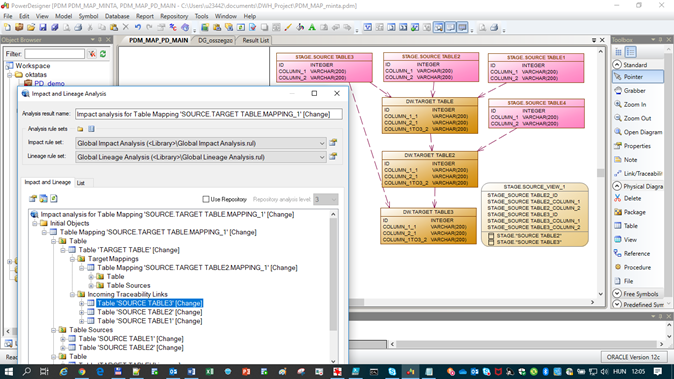Viewport: 674px width, 379px height.
Task: Open the Windows Start menu
Action: [8, 372]
